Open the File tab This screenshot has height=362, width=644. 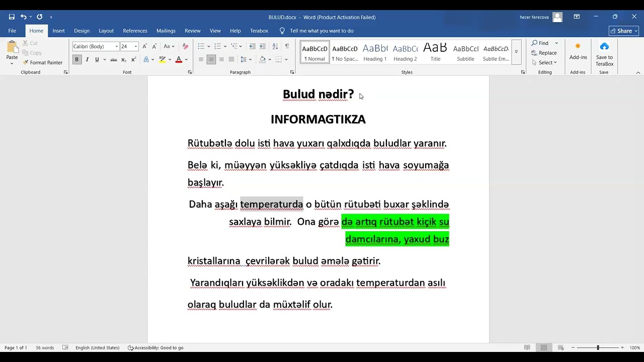(x=12, y=31)
